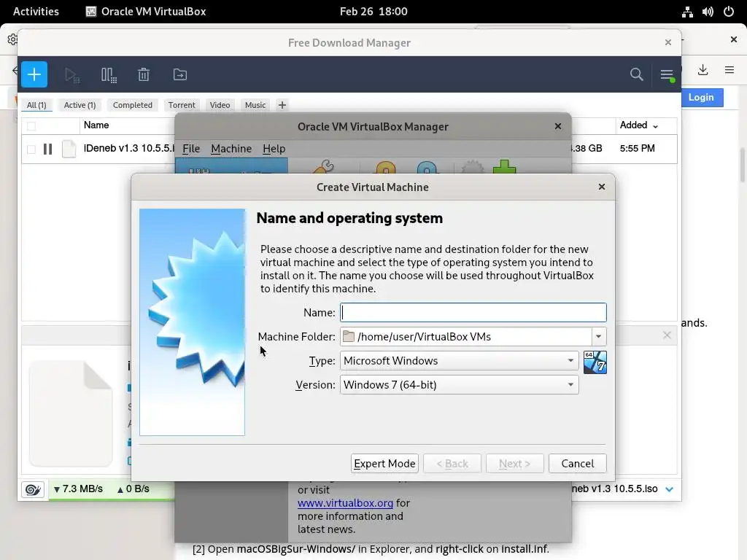
Task: Open the browser hamburger menu
Action: 729,70
